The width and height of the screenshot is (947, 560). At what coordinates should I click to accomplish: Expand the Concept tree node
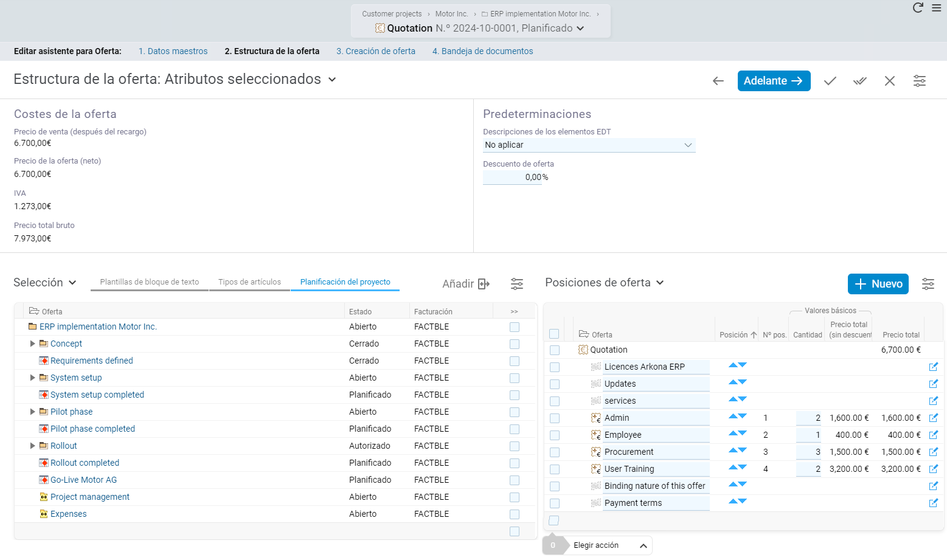pyautogui.click(x=33, y=344)
